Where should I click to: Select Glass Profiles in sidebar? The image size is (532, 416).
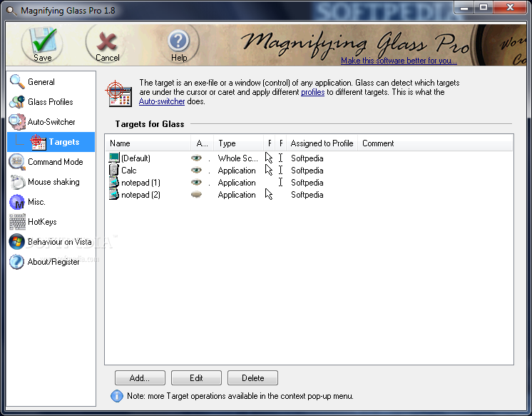(x=51, y=102)
